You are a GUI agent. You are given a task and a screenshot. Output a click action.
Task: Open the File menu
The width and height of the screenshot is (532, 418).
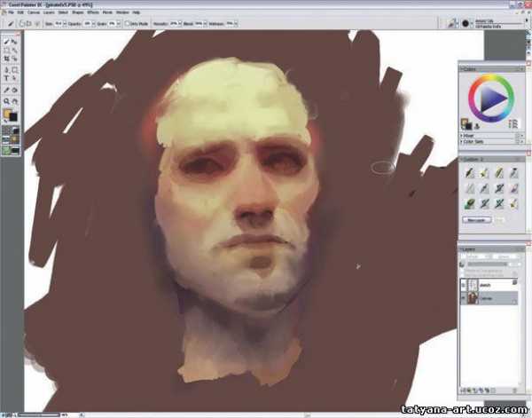(x=11, y=12)
